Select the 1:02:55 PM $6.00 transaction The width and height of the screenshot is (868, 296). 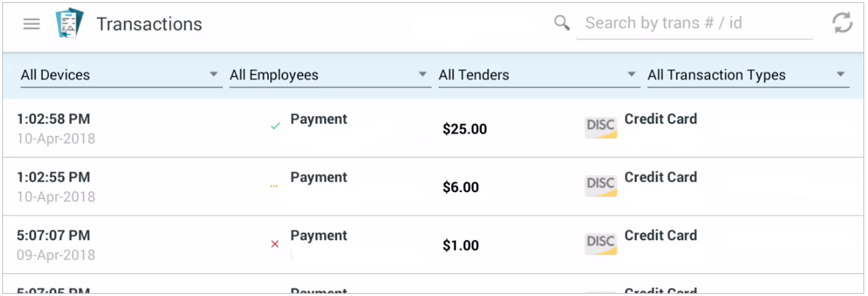click(434, 187)
